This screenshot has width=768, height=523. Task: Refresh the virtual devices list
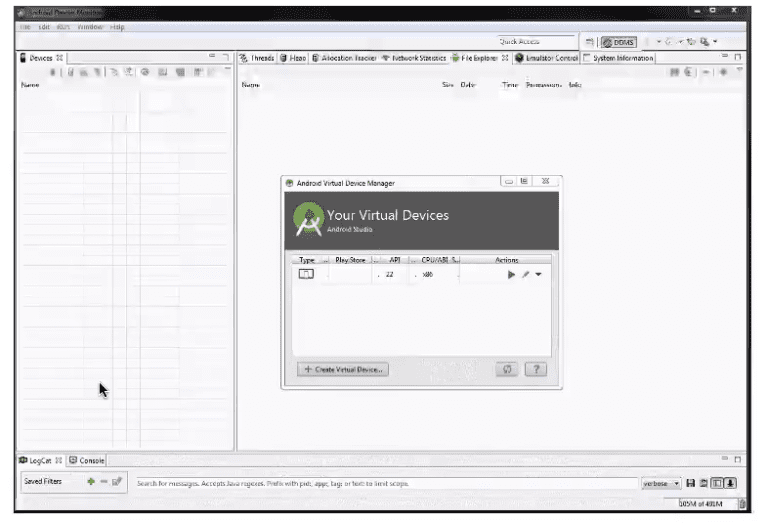point(508,369)
